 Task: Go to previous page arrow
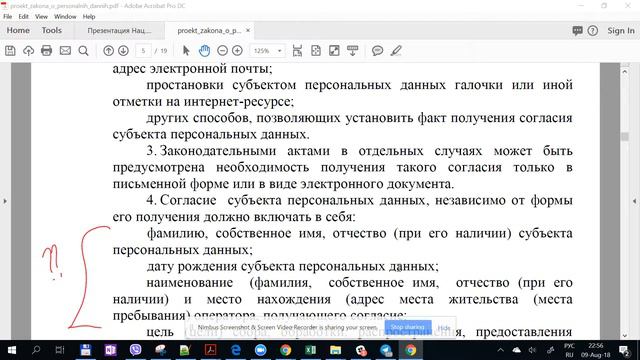pyautogui.click(x=108, y=51)
